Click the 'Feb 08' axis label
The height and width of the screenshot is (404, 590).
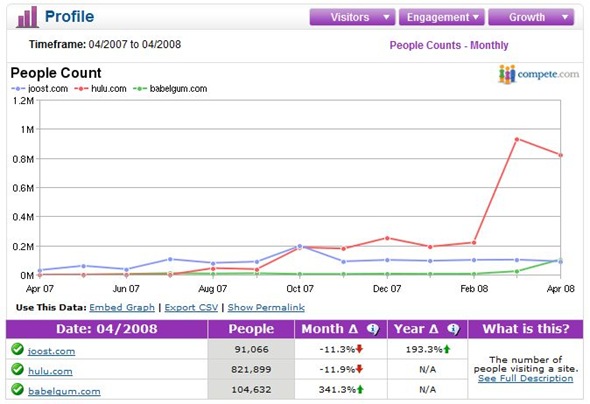pyautogui.click(x=474, y=289)
